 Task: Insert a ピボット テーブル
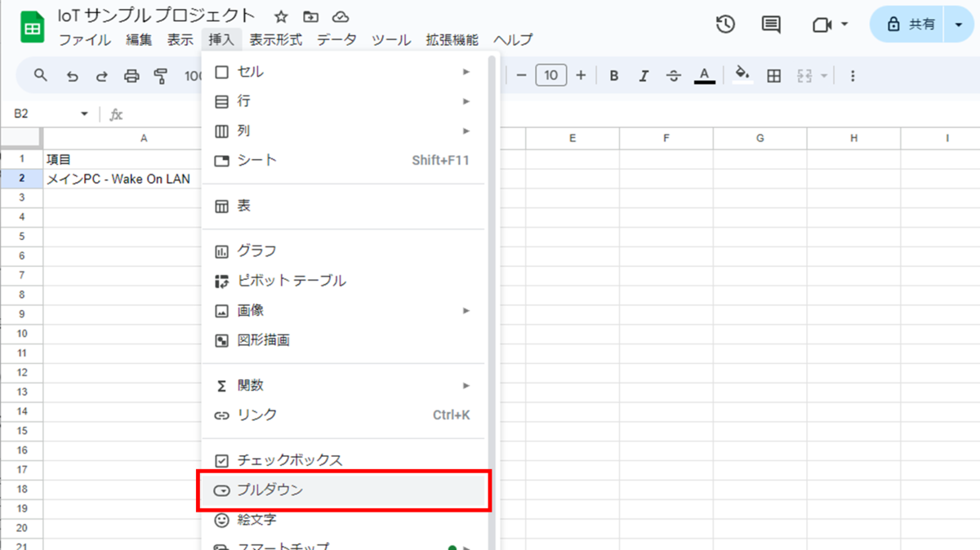(344, 281)
